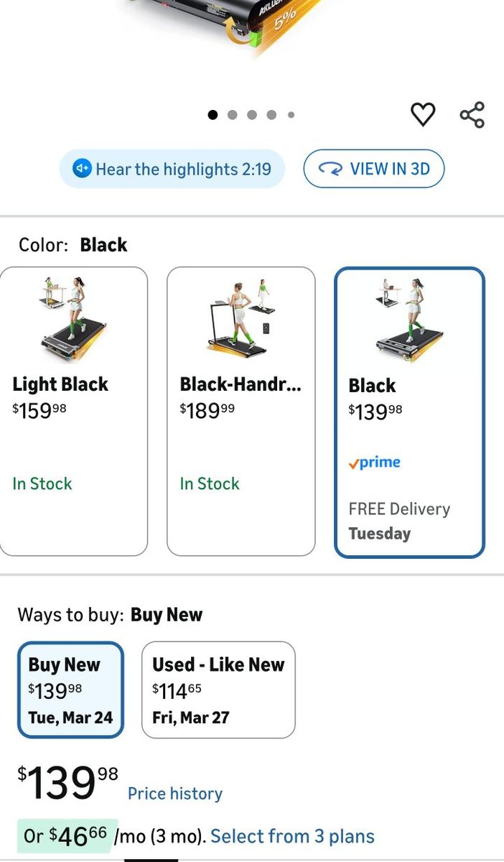Choose the Buy New purchase option
This screenshot has height=862, width=504.
70,690
